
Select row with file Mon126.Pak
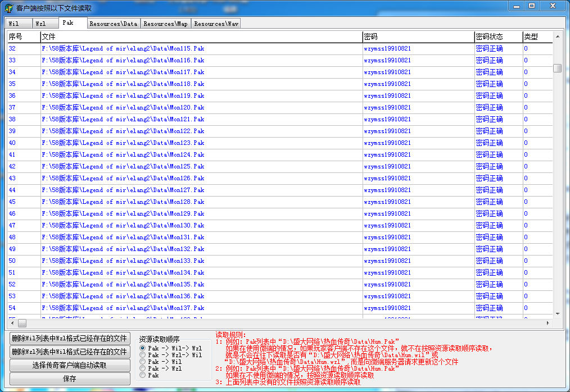tap(280, 179)
